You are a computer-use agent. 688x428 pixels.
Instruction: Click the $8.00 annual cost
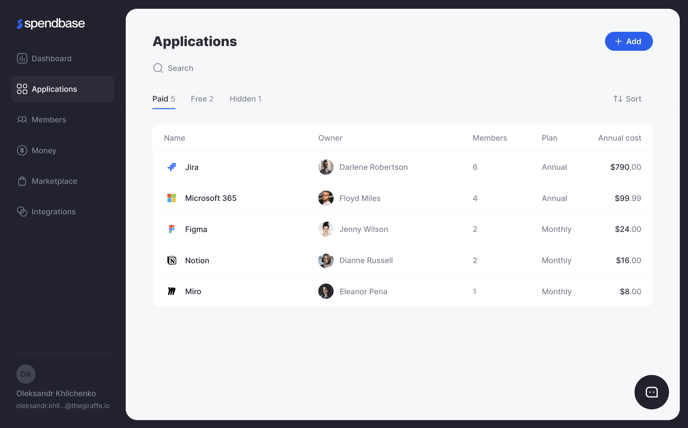click(631, 291)
